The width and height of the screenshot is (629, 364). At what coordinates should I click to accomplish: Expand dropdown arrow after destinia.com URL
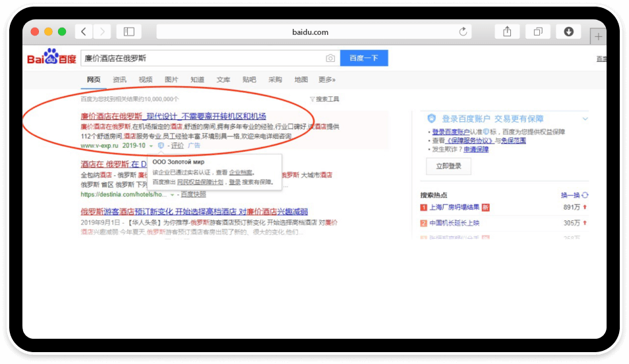172,195
